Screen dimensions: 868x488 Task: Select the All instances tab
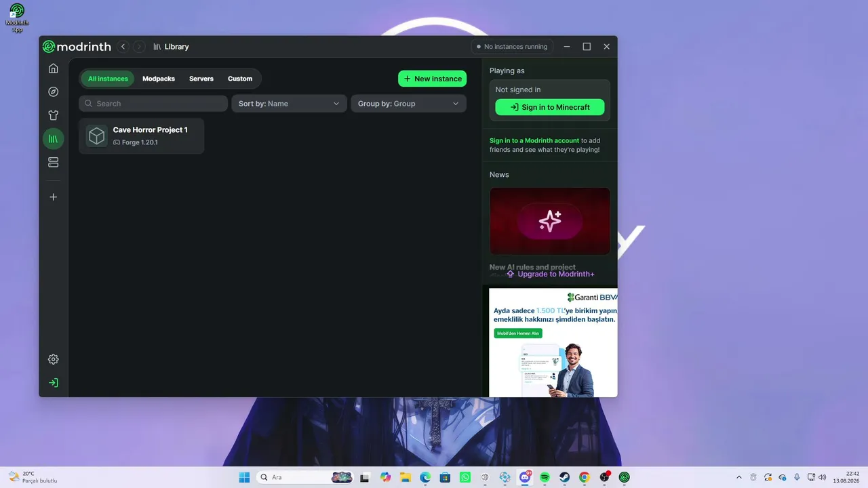[108, 79]
